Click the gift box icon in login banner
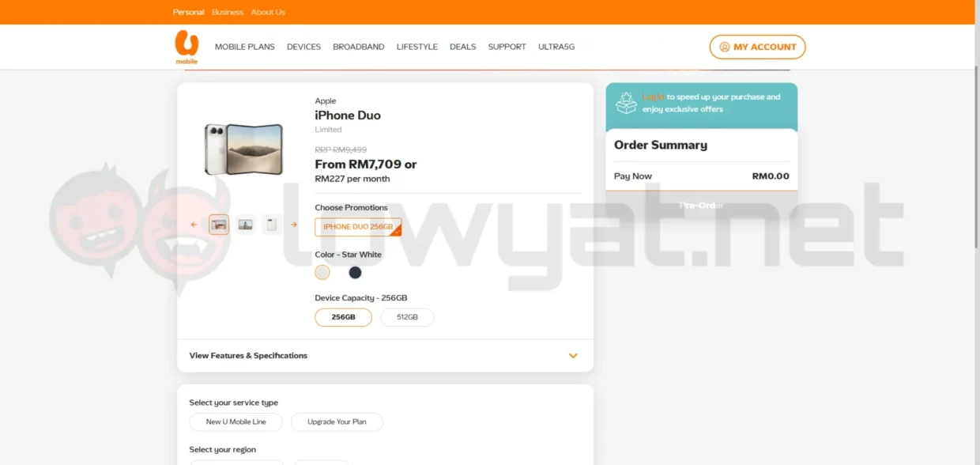980x465 pixels. [x=626, y=103]
